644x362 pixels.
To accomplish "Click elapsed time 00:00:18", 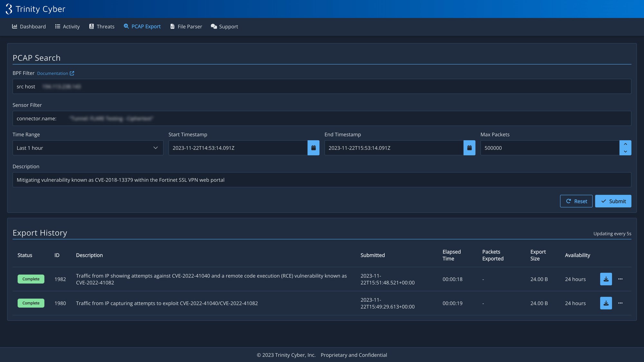I will [452, 279].
